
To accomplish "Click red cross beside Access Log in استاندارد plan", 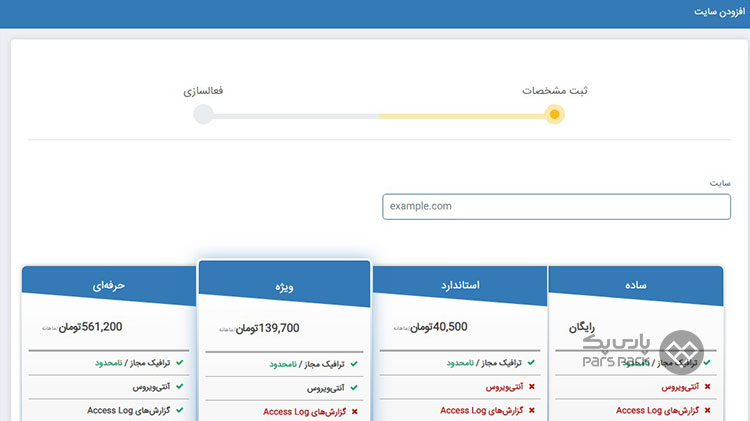I will tap(531, 410).
